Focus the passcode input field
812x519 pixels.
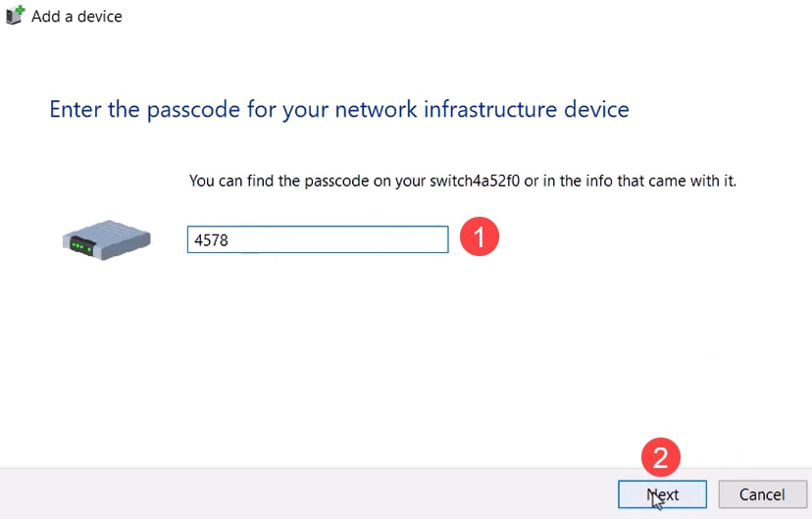pyautogui.click(x=318, y=239)
